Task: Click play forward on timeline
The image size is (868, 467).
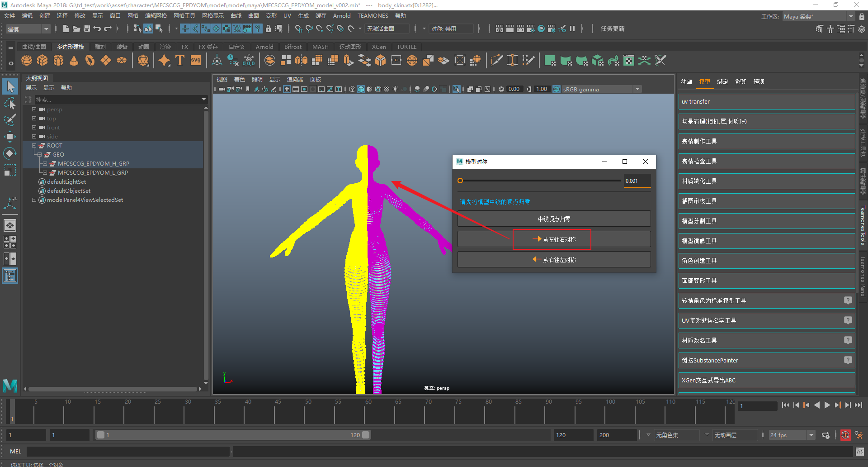Action: coord(827,405)
